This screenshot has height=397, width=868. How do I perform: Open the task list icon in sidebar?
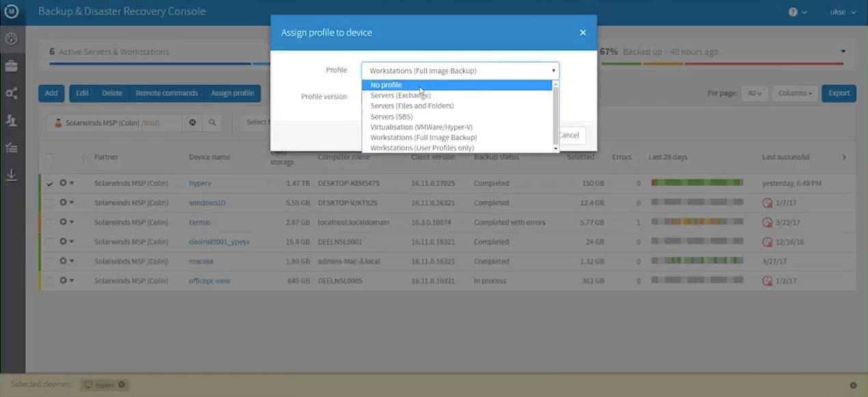(x=11, y=148)
